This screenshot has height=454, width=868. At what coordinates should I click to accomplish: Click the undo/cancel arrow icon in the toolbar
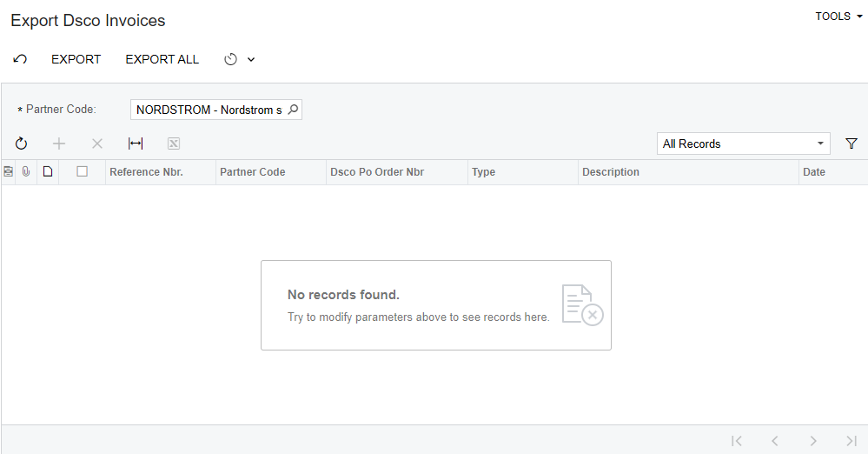[x=20, y=59]
